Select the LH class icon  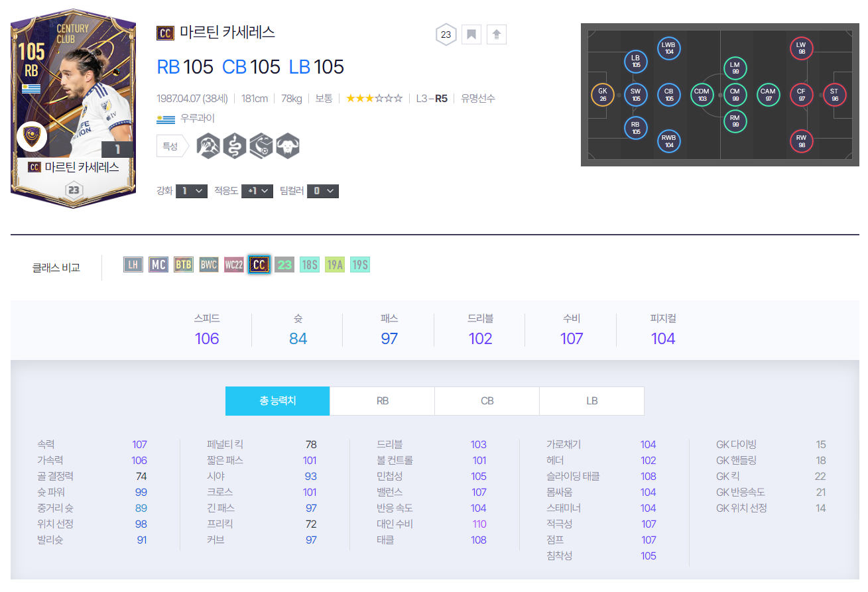point(133,265)
